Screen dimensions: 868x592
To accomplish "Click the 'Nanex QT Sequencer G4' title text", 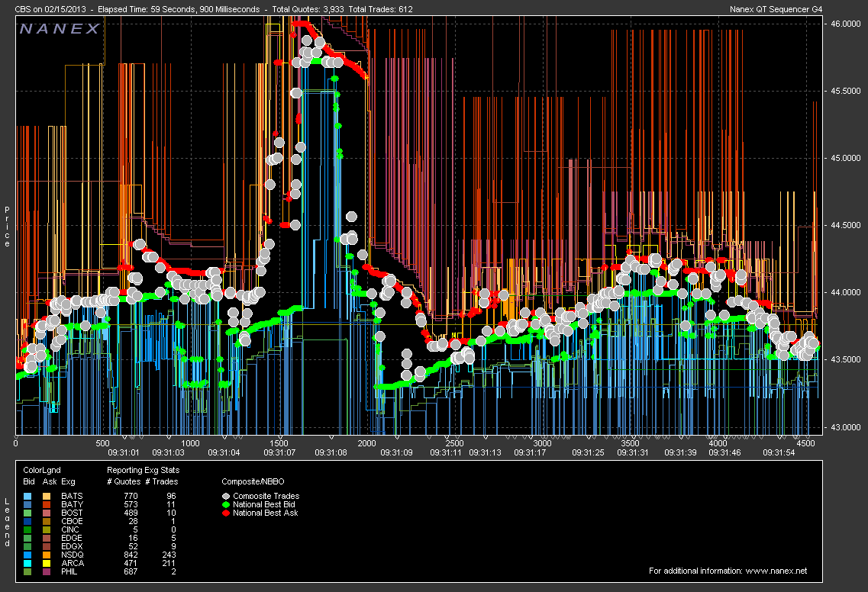I will [776, 9].
